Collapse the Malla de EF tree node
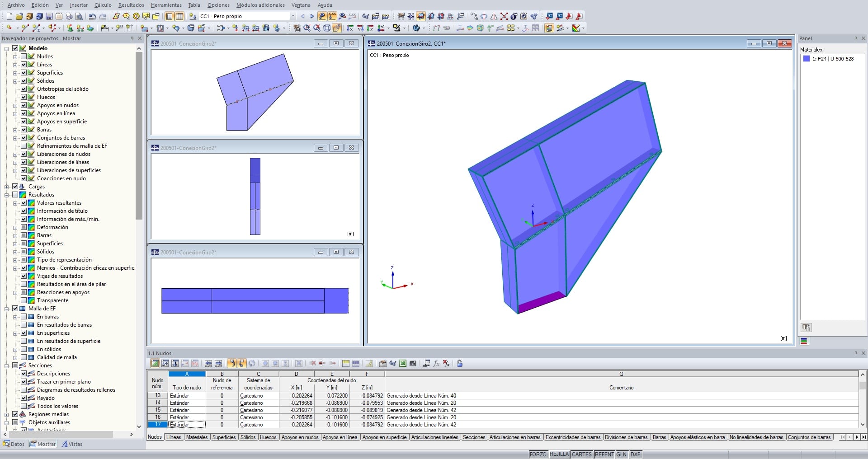 [x=7, y=309]
